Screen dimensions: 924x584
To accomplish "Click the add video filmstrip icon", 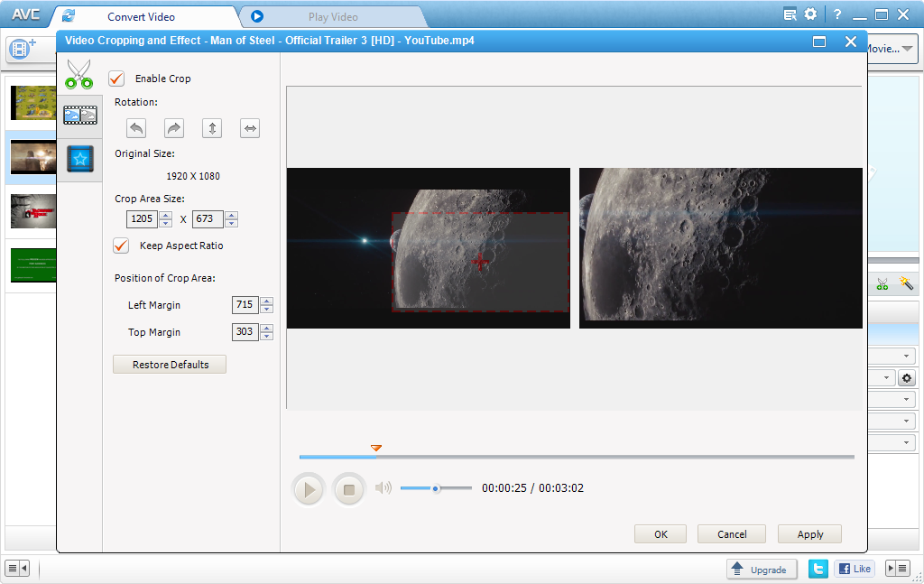I will tap(23, 49).
